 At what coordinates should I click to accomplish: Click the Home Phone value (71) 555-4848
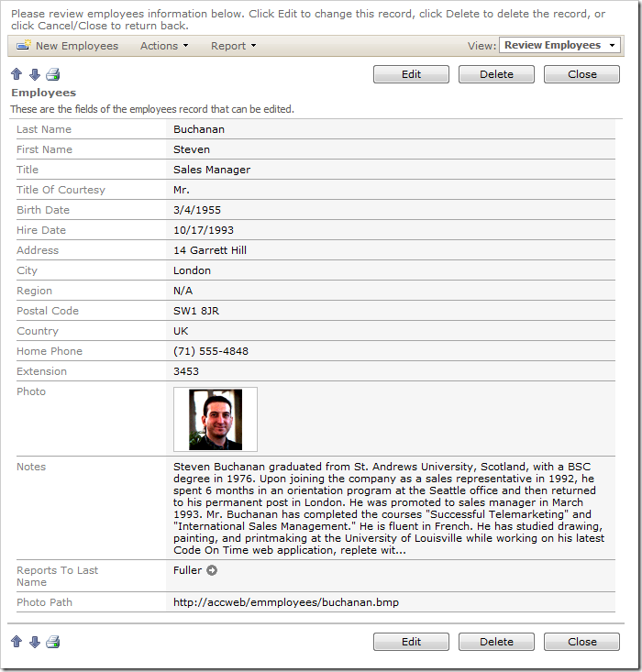(211, 351)
